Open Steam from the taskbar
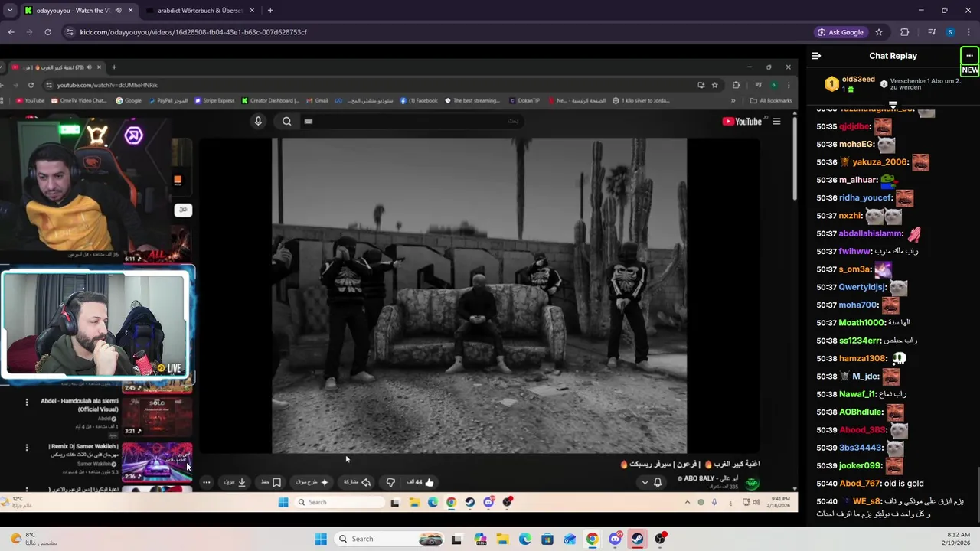 [637, 539]
